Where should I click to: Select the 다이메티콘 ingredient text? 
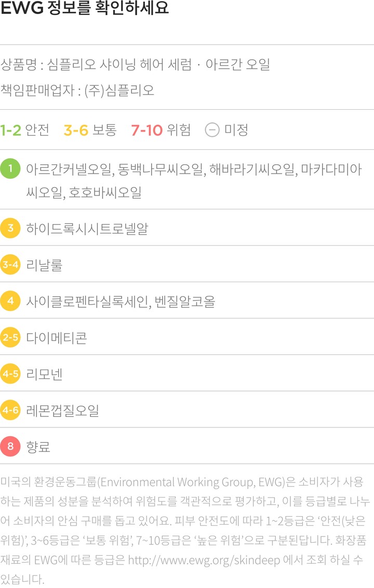(57, 338)
